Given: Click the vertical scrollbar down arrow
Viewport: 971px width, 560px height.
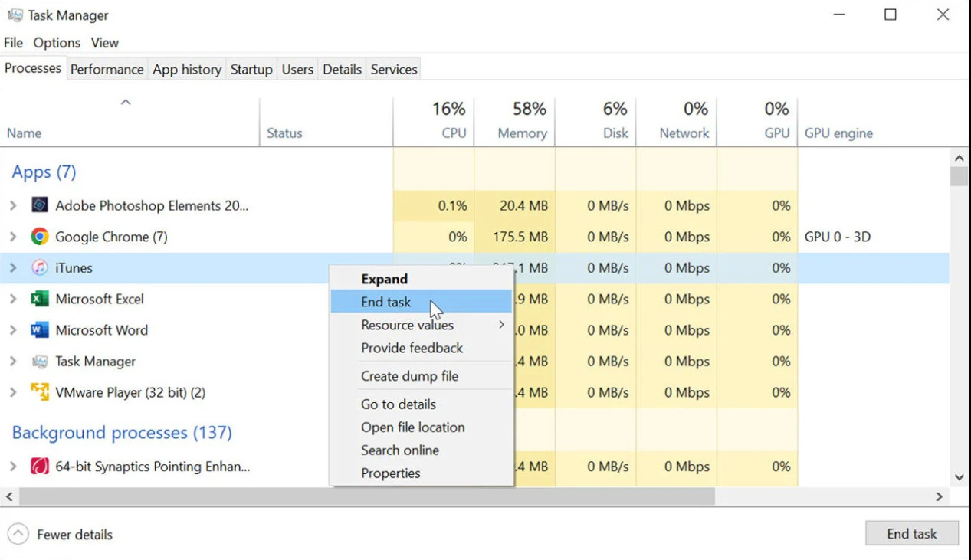Looking at the screenshot, I should click(960, 477).
